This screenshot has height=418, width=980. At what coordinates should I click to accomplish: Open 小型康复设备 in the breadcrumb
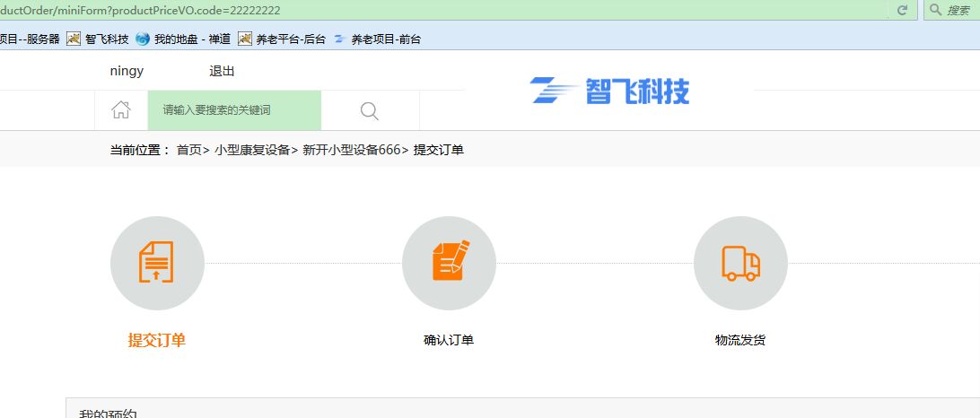[251, 150]
